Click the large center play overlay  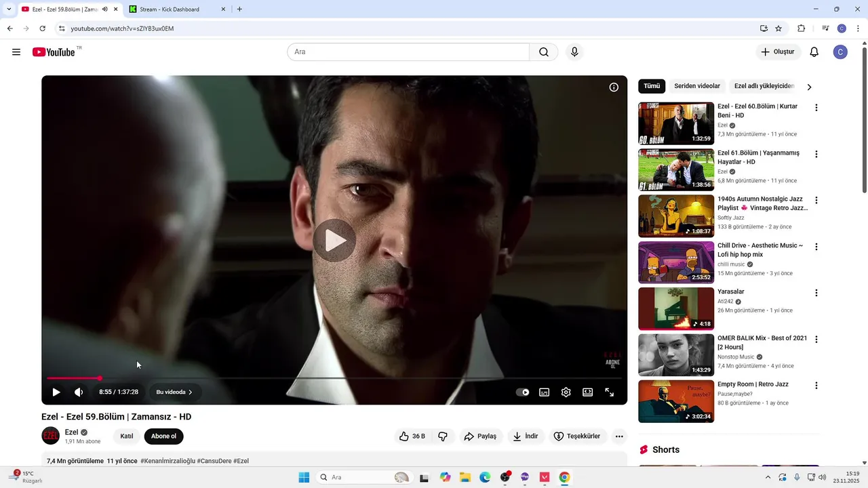[334, 240]
